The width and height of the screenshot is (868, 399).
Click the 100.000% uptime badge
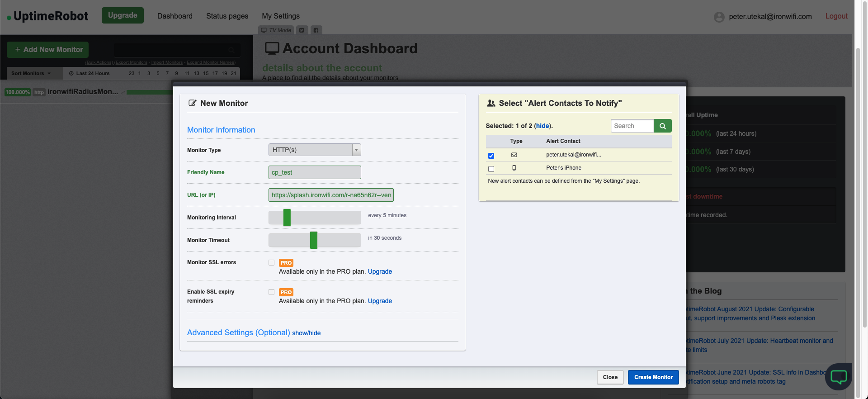pos(18,92)
